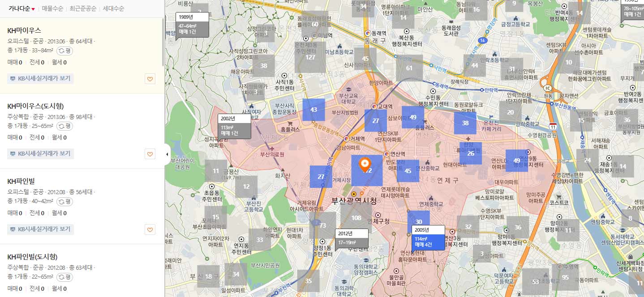Open KB시세·실거래가 보기 for KH파인빌
The width and height of the screenshot is (644, 297).
point(41,229)
